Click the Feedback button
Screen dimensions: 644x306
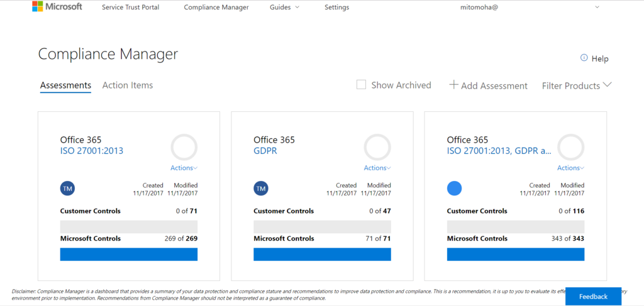pyautogui.click(x=593, y=296)
